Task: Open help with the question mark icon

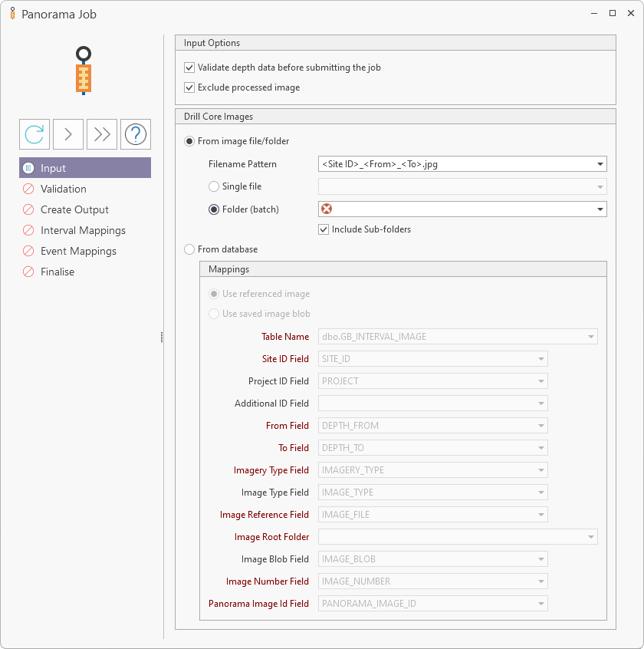Action: pos(136,134)
